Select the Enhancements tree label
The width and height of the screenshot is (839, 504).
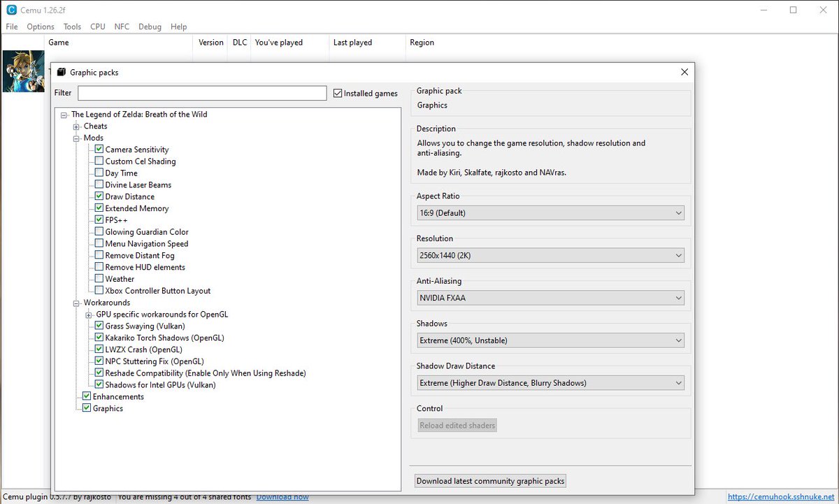point(118,396)
